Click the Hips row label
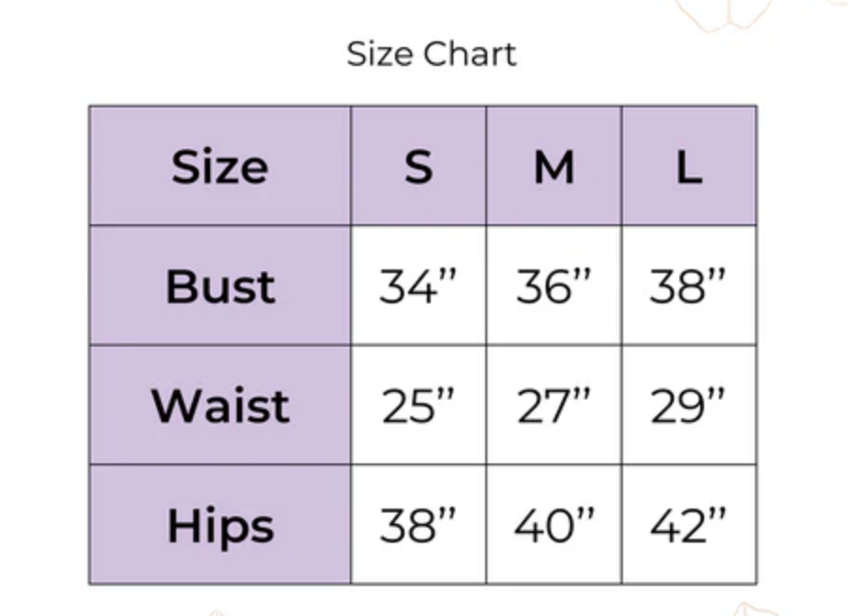This screenshot has height=616, width=852. 220,525
